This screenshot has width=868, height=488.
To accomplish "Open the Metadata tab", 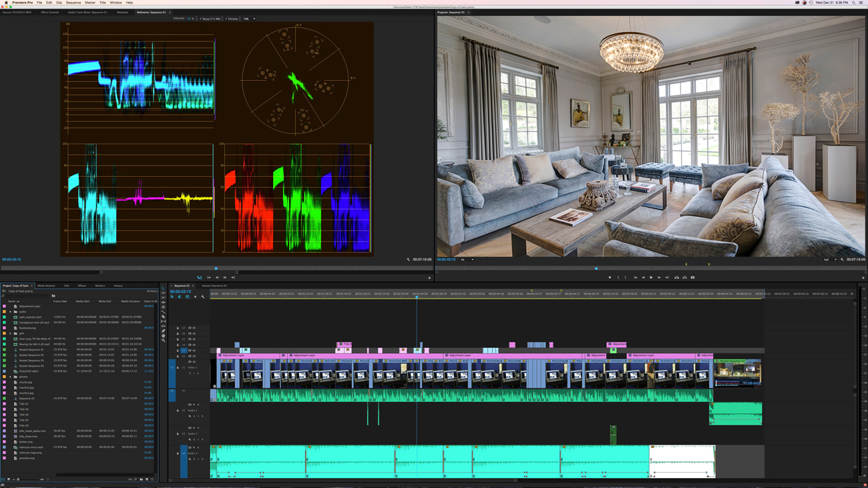I will click(122, 12).
